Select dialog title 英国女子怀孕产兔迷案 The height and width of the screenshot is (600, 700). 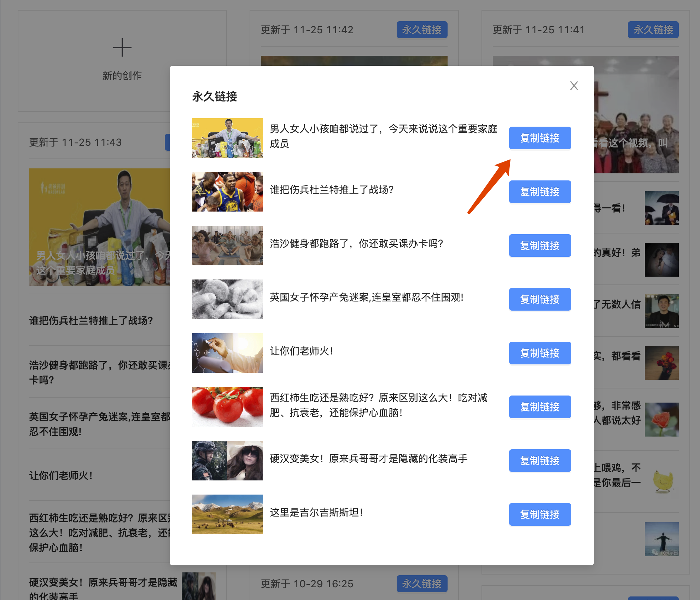[x=367, y=298]
